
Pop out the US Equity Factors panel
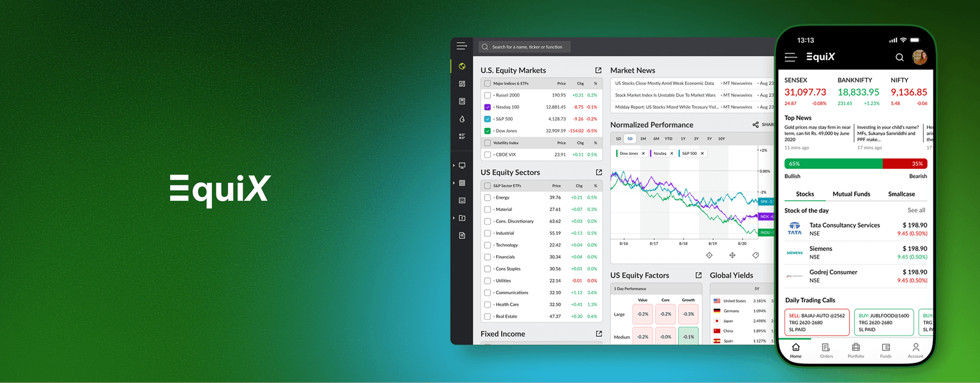[698, 275]
